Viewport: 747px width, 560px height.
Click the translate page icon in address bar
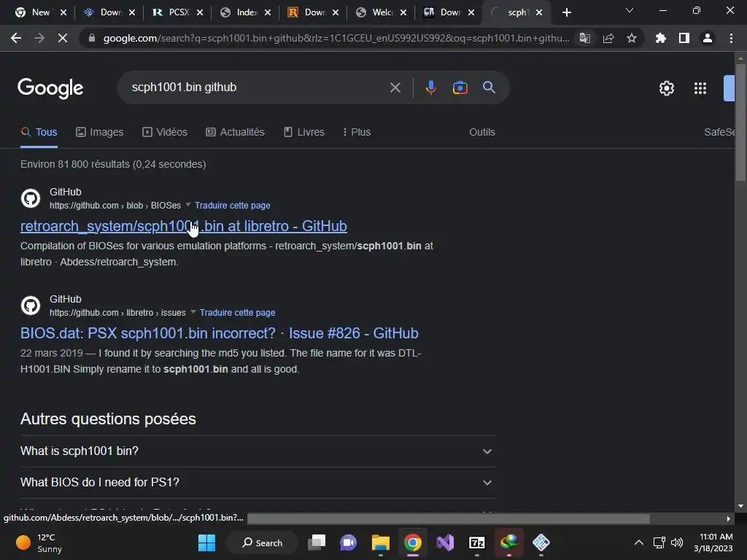584,38
